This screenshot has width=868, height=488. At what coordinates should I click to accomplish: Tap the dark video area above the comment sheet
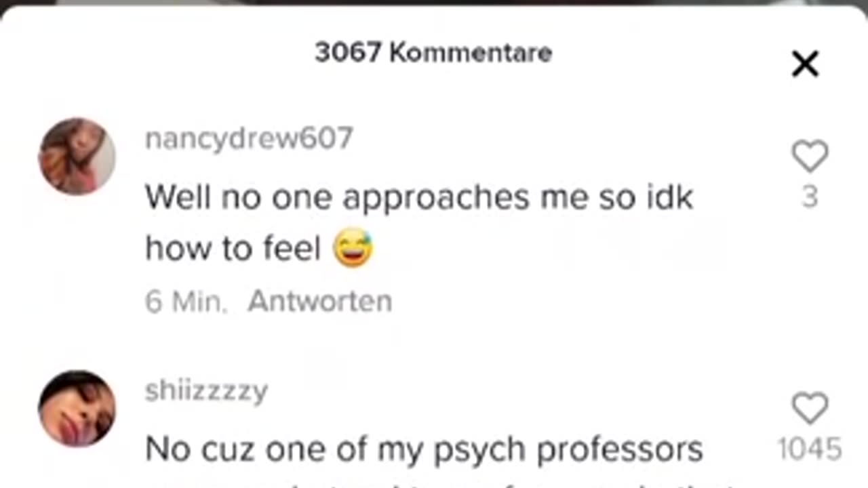434,3
